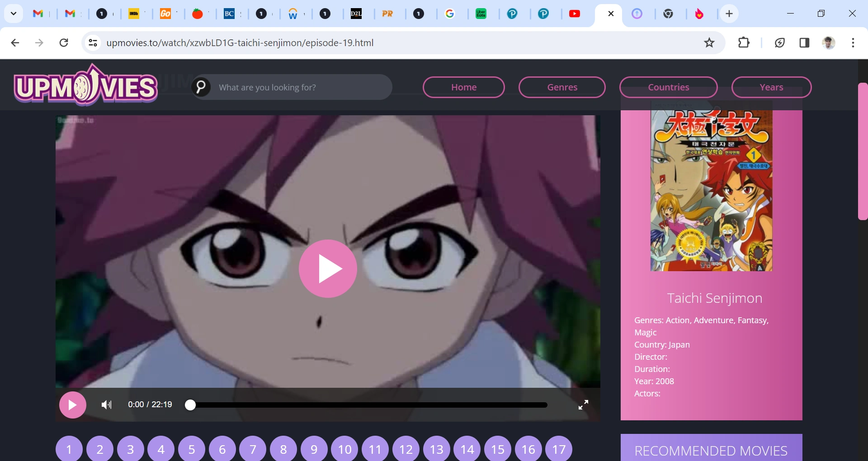868x461 pixels.
Task: Seek on the video progress bar
Action: click(x=368, y=405)
